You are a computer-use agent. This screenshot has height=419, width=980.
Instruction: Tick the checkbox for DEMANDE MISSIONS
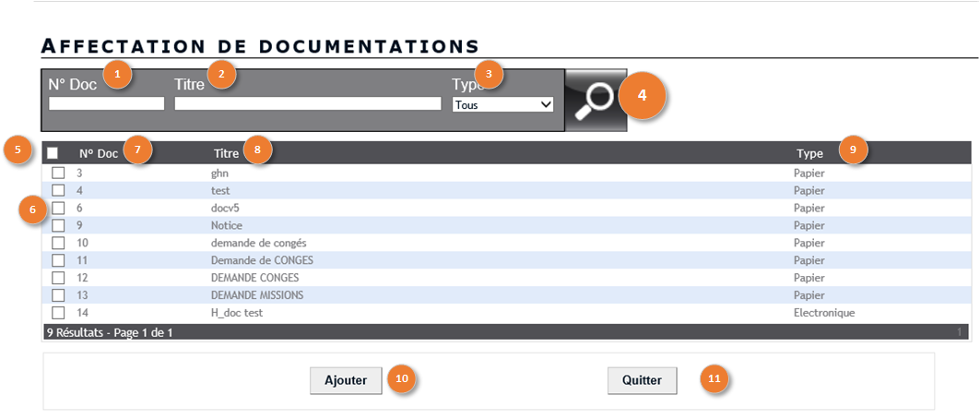(x=58, y=295)
